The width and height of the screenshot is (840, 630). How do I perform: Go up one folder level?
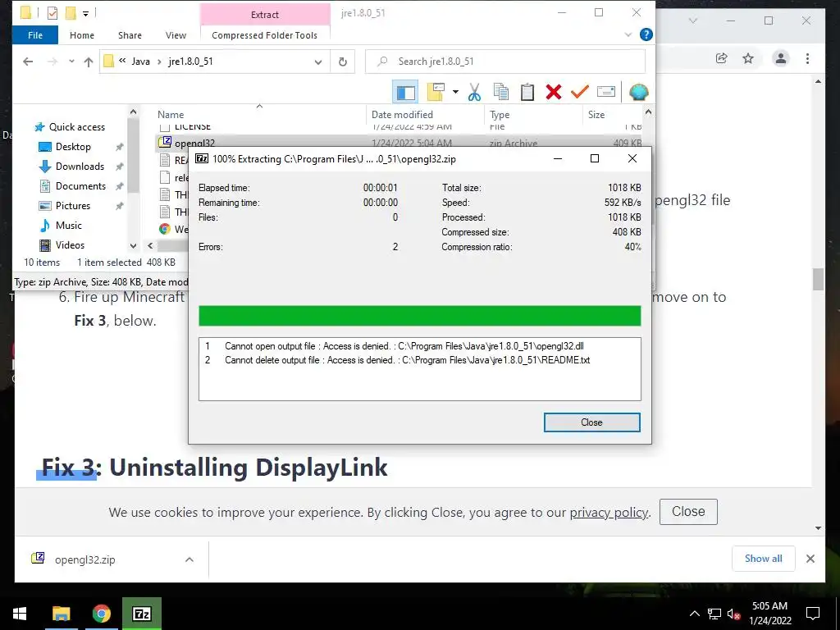(x=89, y=62)
